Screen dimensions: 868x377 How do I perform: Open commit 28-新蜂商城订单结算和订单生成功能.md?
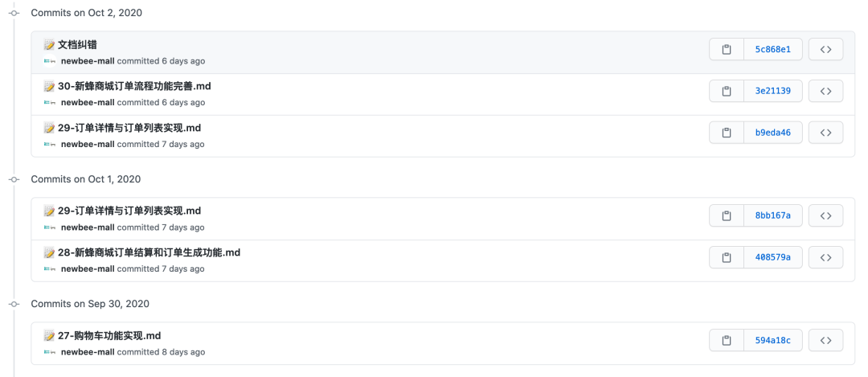(x=149, y=252)
